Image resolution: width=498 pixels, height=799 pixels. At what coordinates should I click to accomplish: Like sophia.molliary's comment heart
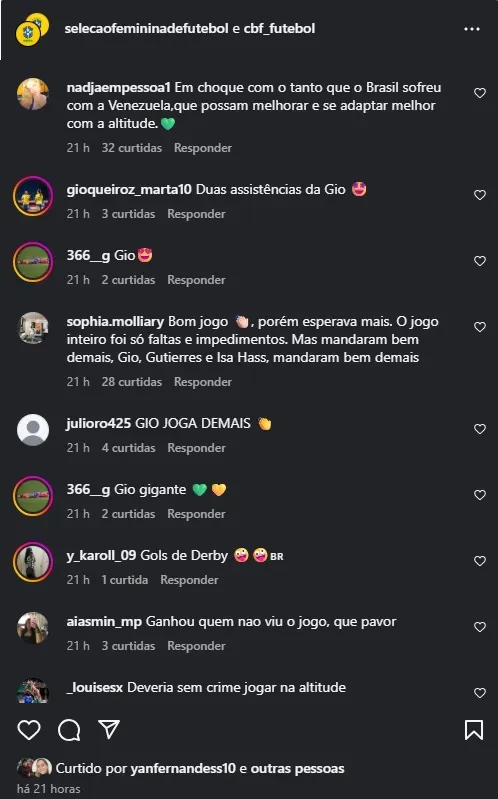point(480,327)
